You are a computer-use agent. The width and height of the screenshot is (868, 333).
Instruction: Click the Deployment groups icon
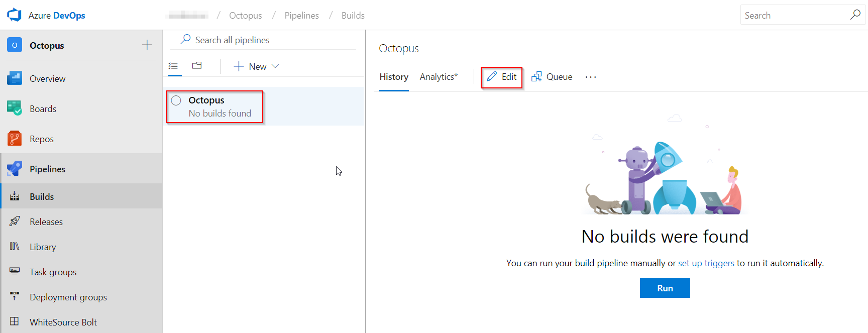coord(15,297)
